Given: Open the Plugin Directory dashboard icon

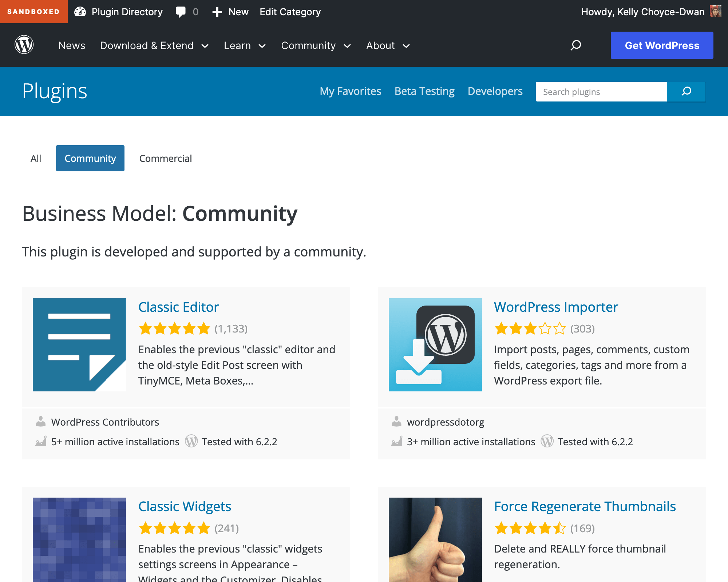Looking at the screenshot, I should click(x=80, y=12).
